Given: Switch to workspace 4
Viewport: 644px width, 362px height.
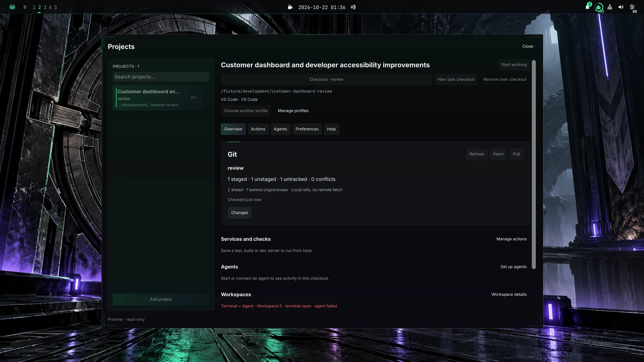Looking at the screenshot, I should [x=50, y=7].
